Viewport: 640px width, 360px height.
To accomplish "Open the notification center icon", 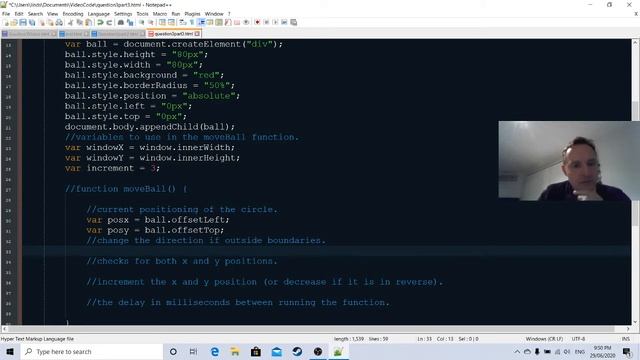I will [x=627, y=351].
